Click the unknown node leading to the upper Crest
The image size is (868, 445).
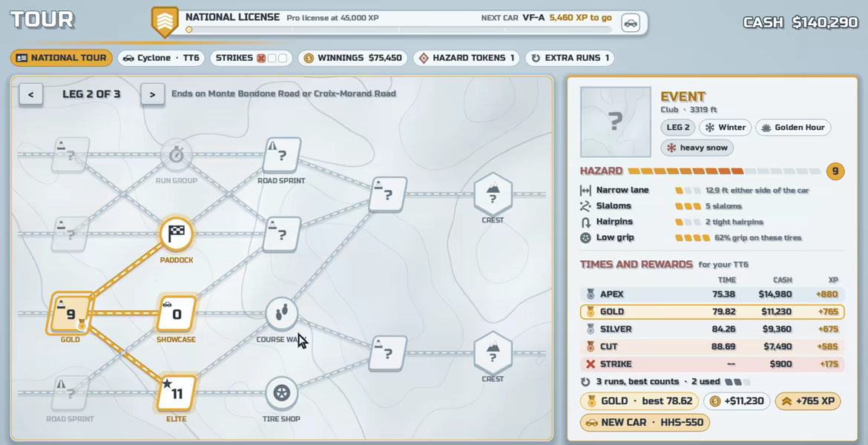point(387,194)
